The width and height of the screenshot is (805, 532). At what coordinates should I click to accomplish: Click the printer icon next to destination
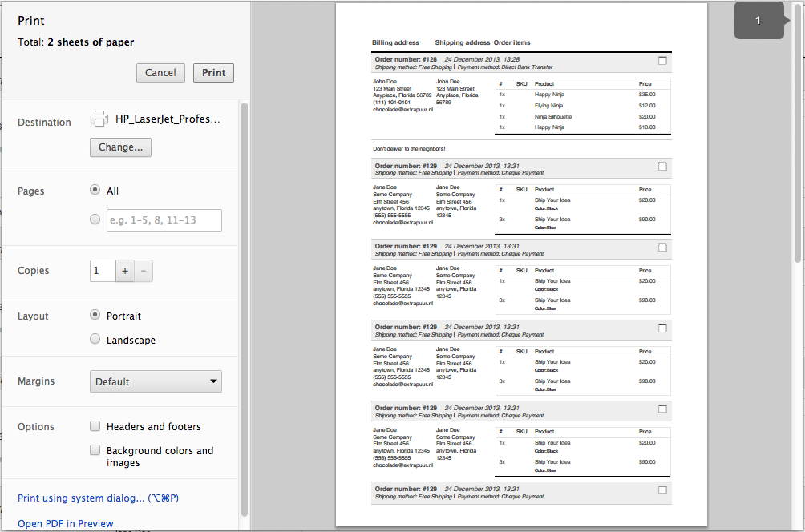coord(99,119)
